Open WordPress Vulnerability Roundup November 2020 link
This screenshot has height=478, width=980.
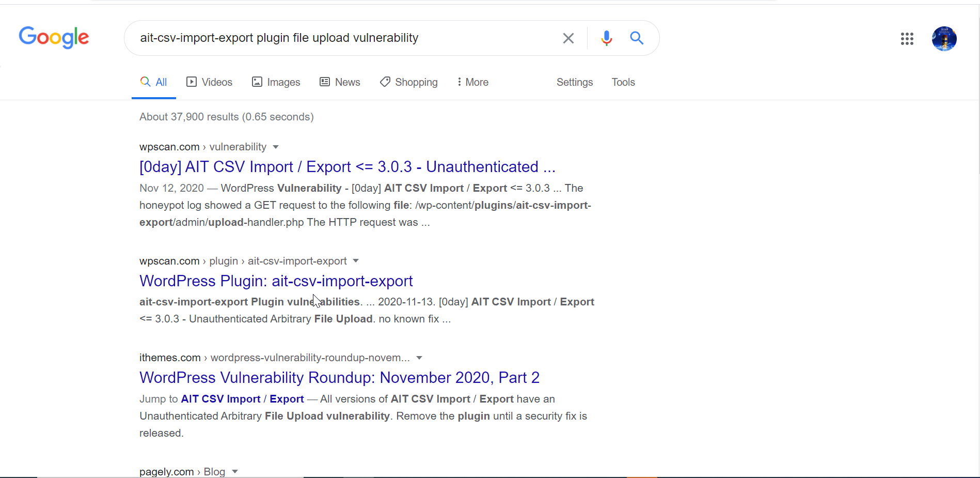click(x=339, y=377)
